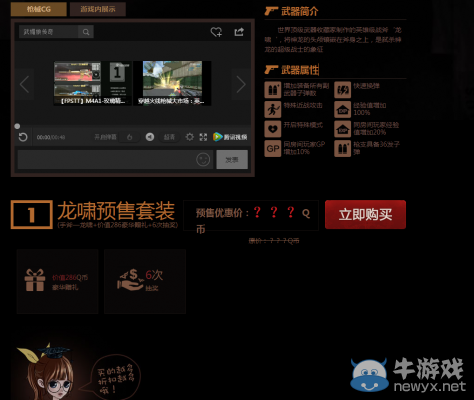Click the 立即购买 buy button
Screen dimensions: 474x400
(x=365, y=214)
